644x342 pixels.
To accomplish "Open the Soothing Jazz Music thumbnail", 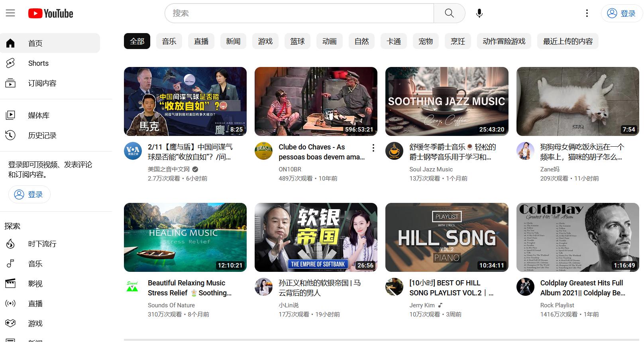I will coord(447,101).
